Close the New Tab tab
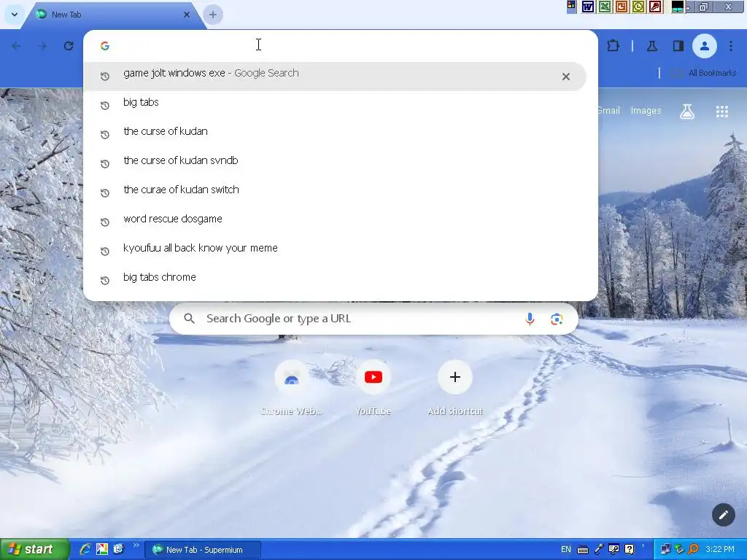The height and width of the screenshot is (560, 747). (x=187, y=15)
